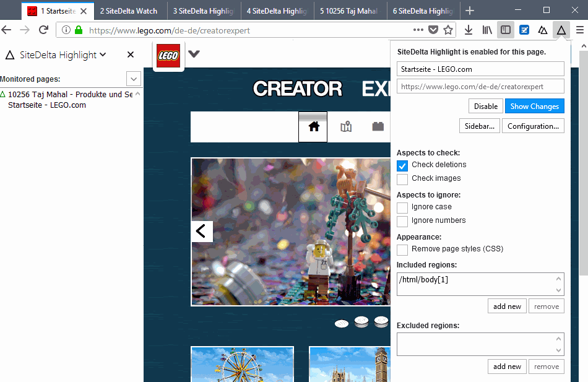588x382 pixels.
Task: Open the dropdown next to the LEGO logo
Action: (194, 54)
